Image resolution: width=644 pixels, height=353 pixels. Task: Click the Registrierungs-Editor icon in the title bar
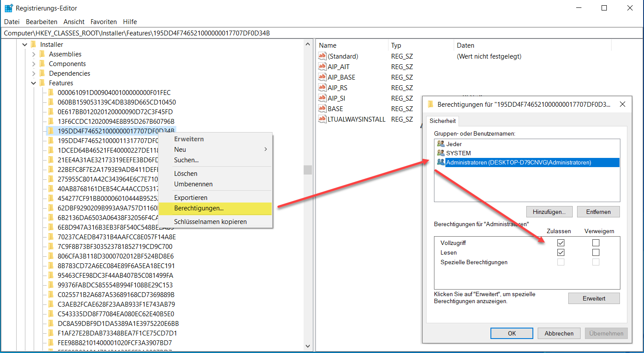(8, 7)
